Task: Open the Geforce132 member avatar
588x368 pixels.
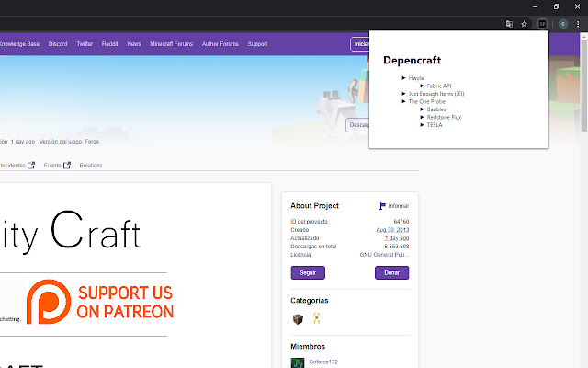Action: tap(298, 363)
